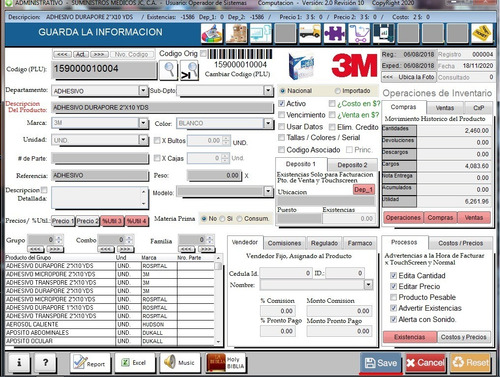Viewport: 500px width, 377px height.
Task: Click the product box photo thumbnail
Action: tap(301, 66)
